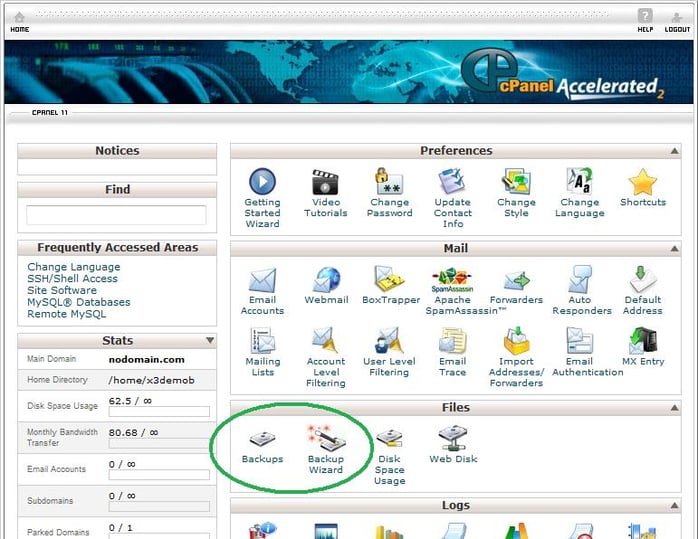The image size is (698, 539).
Task: Expand the Stats panel arrow
Action: [210, 340]
